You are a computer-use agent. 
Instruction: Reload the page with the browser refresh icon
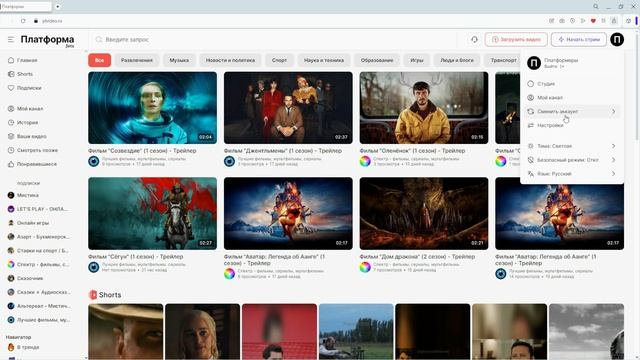point(23,21)
